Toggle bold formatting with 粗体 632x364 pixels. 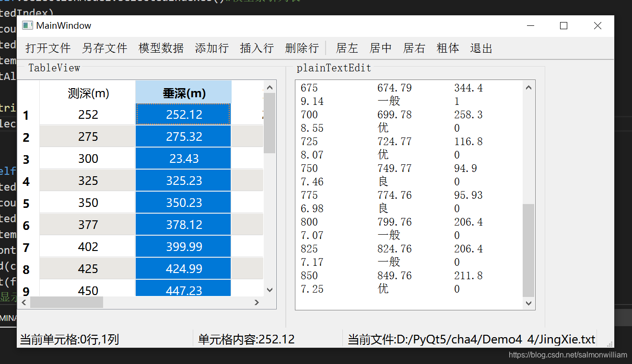click(448, 48)
